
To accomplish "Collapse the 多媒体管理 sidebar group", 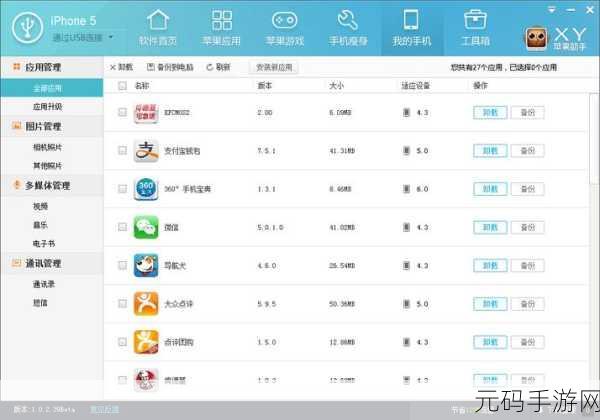I will pyautogui.click(x=52, y=186).
